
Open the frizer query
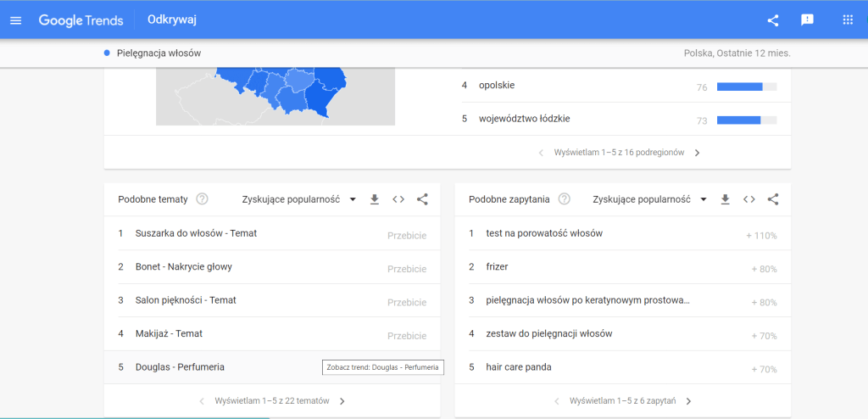click(497, 266)
